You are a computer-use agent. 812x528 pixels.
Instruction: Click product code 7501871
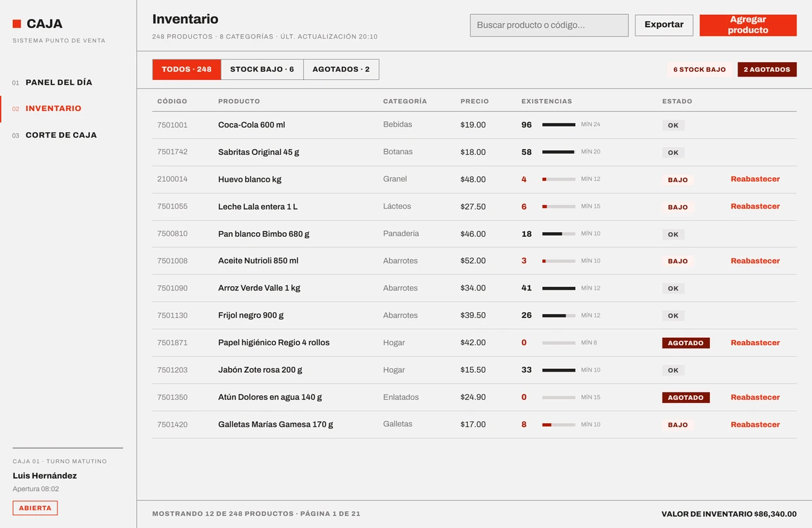tap(173, 343)
